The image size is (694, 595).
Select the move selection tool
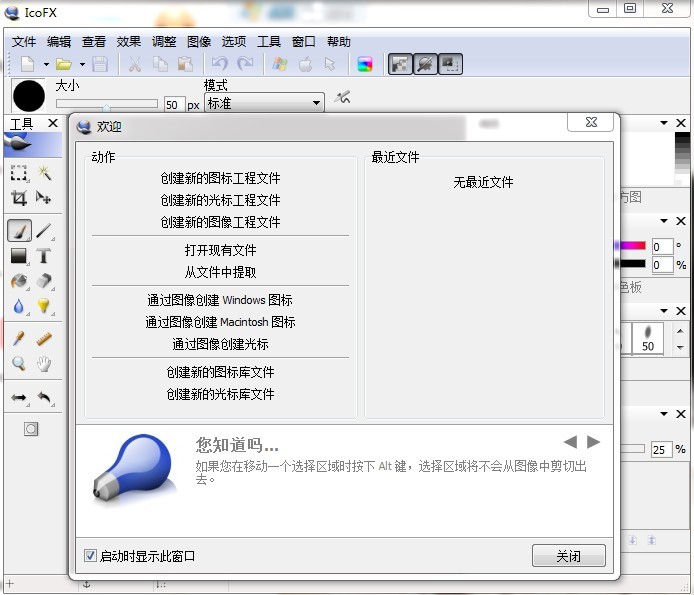tap(44, 197)
